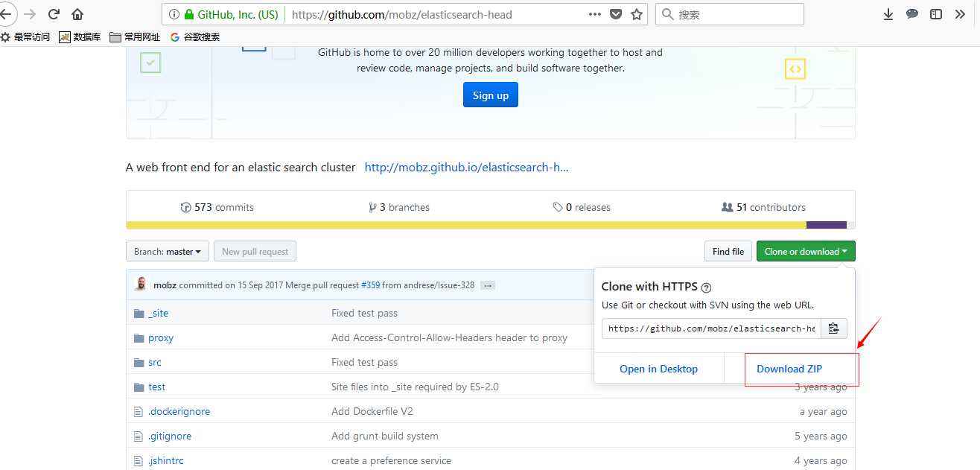Show site information for GitHub
This screenshot has width=980, height=470.
pos(174,14)
